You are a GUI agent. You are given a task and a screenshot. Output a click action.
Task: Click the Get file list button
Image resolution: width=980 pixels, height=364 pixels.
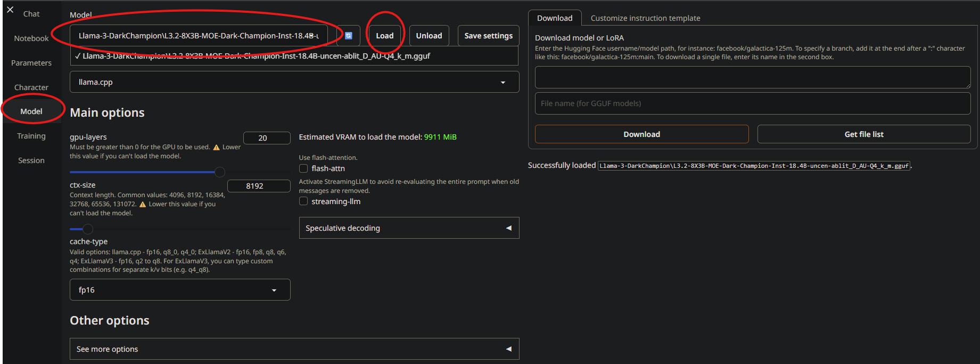click(x=863, y=134)
